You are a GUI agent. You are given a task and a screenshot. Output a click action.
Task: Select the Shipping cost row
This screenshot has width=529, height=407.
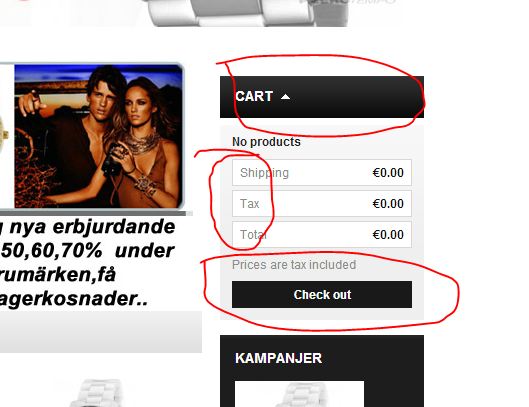[x=322, y=172]
